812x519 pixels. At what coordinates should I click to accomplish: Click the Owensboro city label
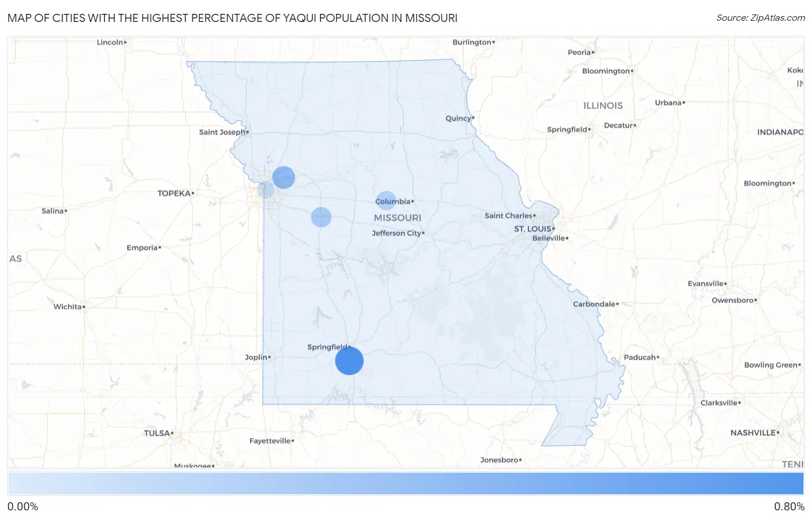coord(733,300)
